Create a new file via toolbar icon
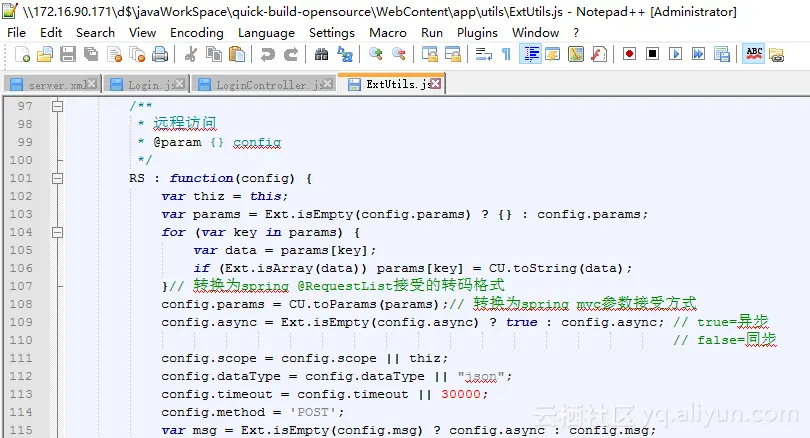This screenshot has width=810, height=438. 22,54
